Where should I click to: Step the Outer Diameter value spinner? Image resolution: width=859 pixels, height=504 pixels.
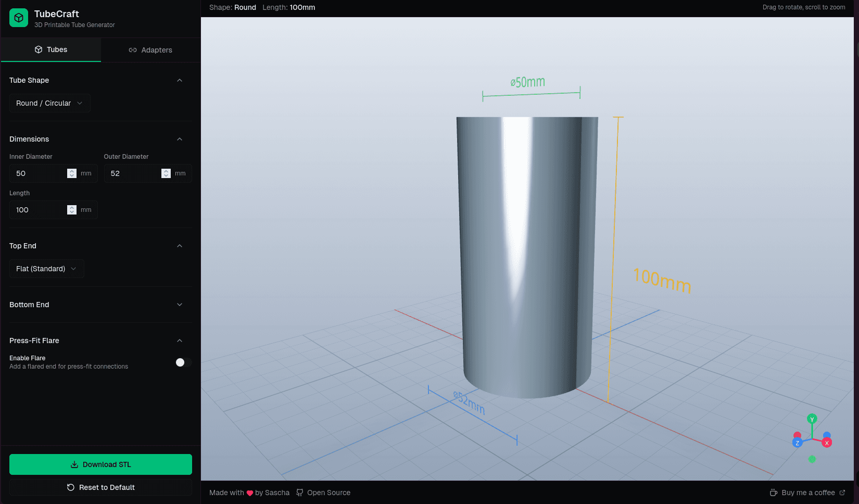(166, 173)
